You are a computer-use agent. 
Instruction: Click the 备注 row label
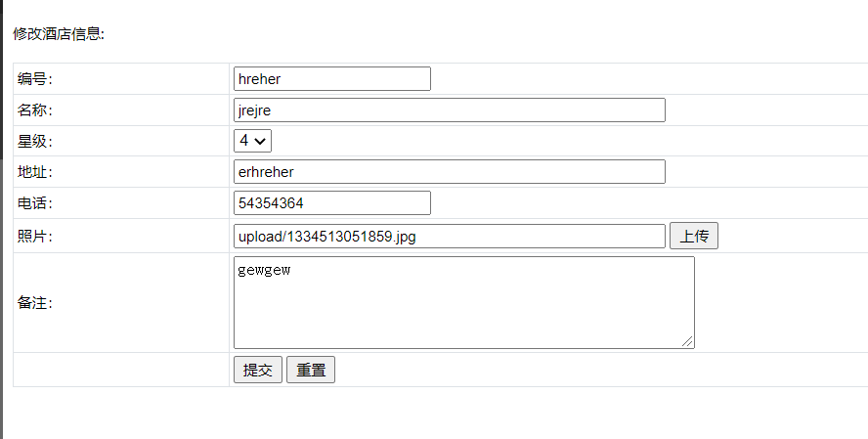point(35,303)
